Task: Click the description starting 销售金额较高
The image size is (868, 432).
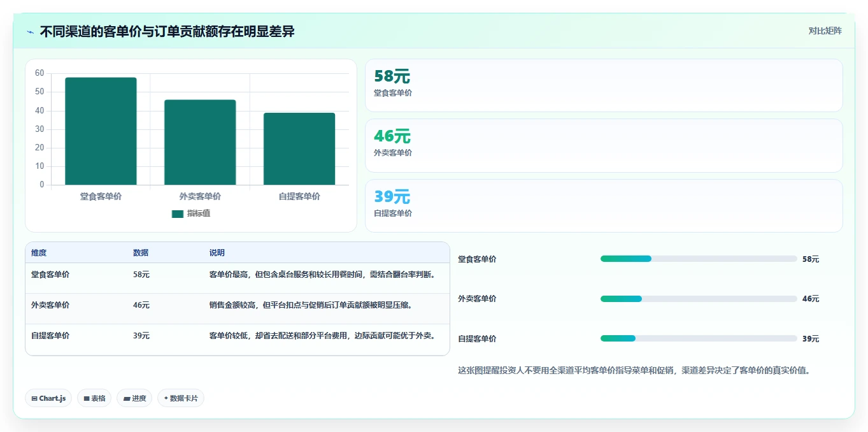Action: point(311,305)
